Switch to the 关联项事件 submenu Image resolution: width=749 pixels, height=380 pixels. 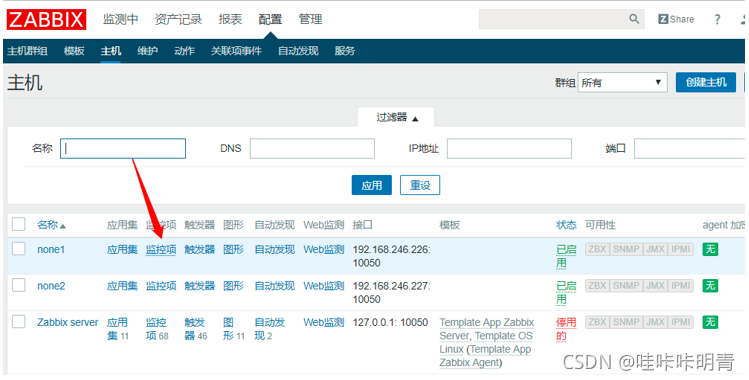click(236, 51)
